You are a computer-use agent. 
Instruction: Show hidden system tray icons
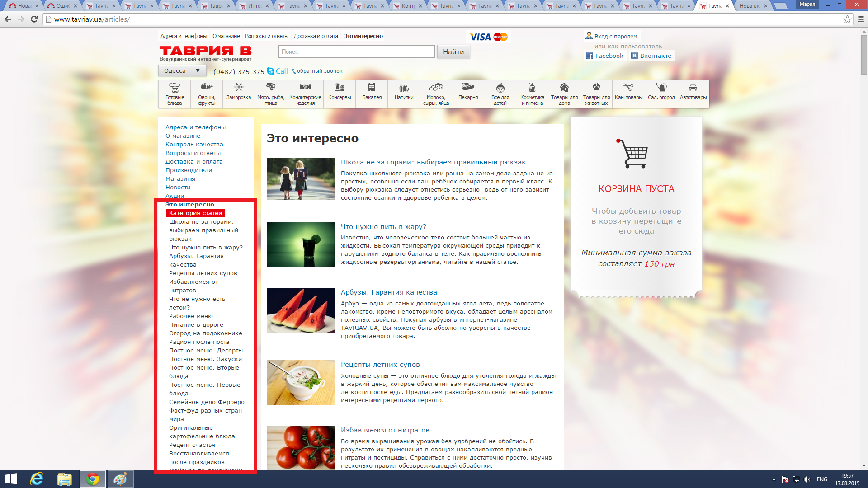(774, 479)
